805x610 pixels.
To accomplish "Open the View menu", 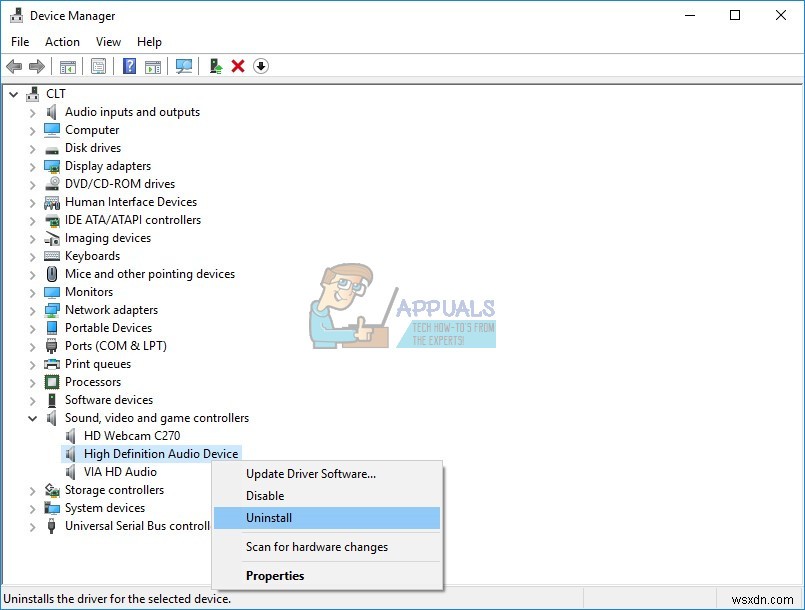I will (108, 41).
